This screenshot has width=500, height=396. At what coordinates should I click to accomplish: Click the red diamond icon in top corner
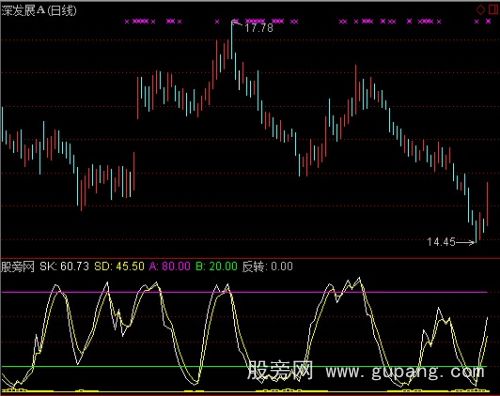pos(480,9)
